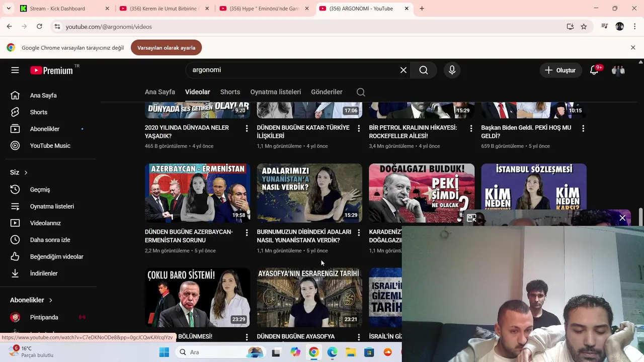This screenshot has width=644, height=362.
Task: Start voice search with microphone icon
Action: (x=452, y=70)
